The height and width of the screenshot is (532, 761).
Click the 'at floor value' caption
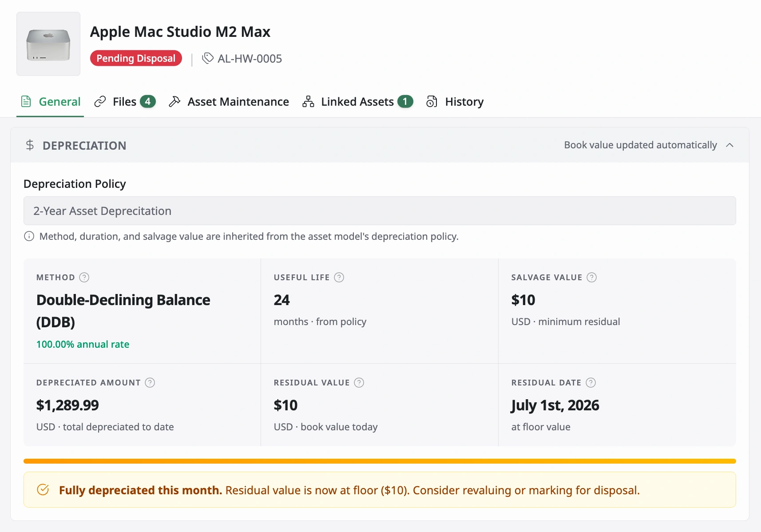pyautogui.click(x=541, y=427)
